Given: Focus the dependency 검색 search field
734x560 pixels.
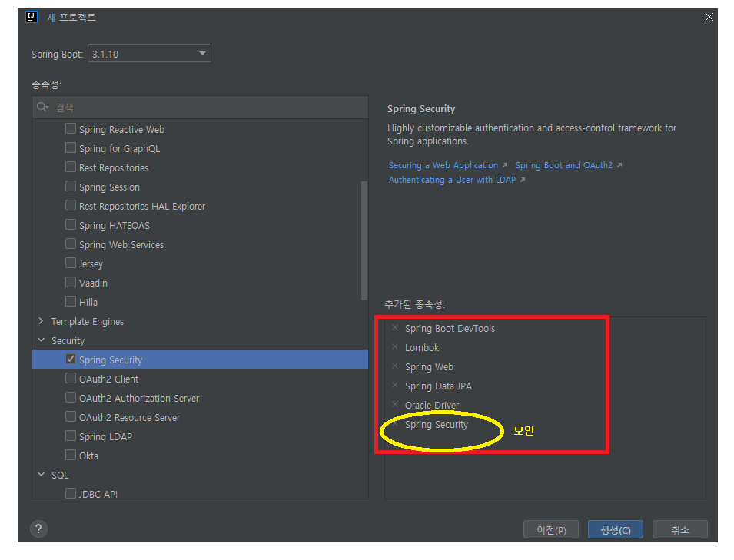Looking at the screenshot, I should tap(201, 107).
